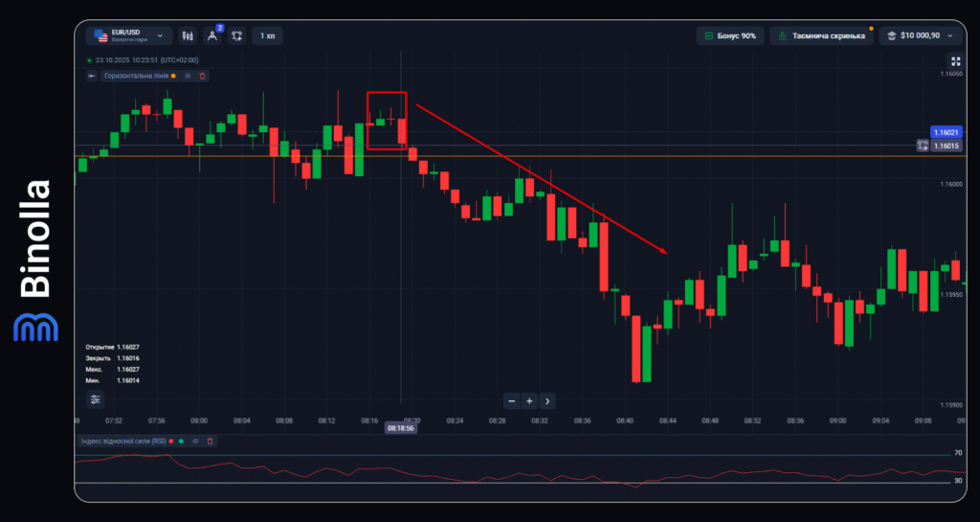This screenshot has height=522, width=980.
Task: Delete the RSI indicator with trash icon
Action: point(210,441)
